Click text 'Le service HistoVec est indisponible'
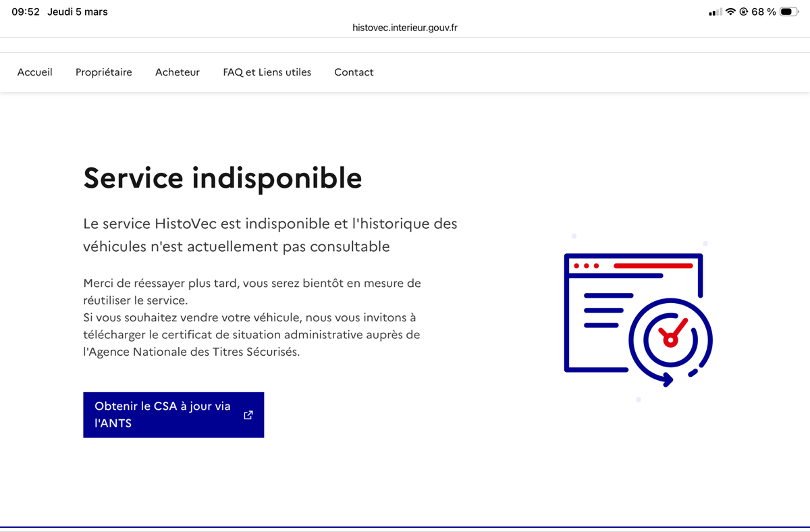This screenshot has height=532, width=810. (x=195, y=223)
